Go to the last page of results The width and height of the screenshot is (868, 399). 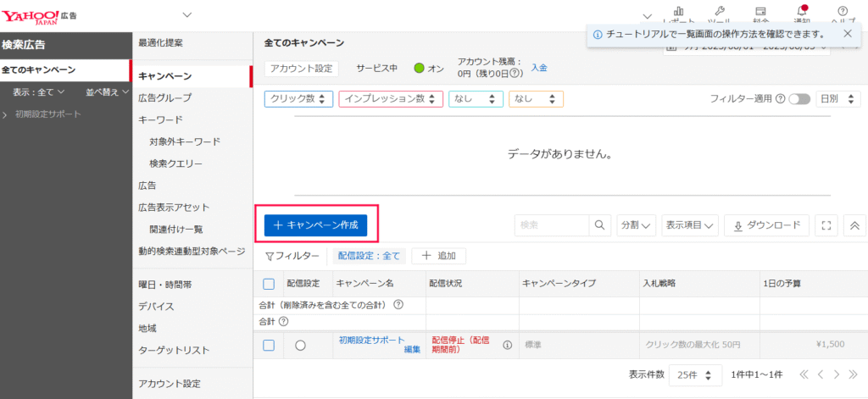coord(853,374)
